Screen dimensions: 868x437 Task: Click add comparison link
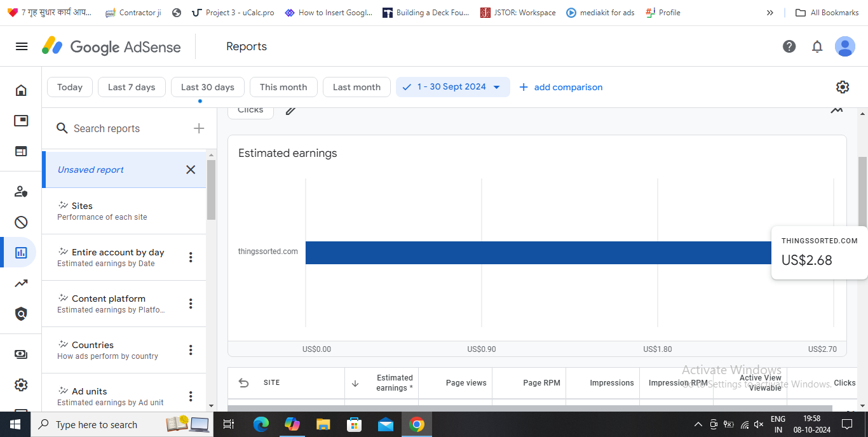coord(561,87)
